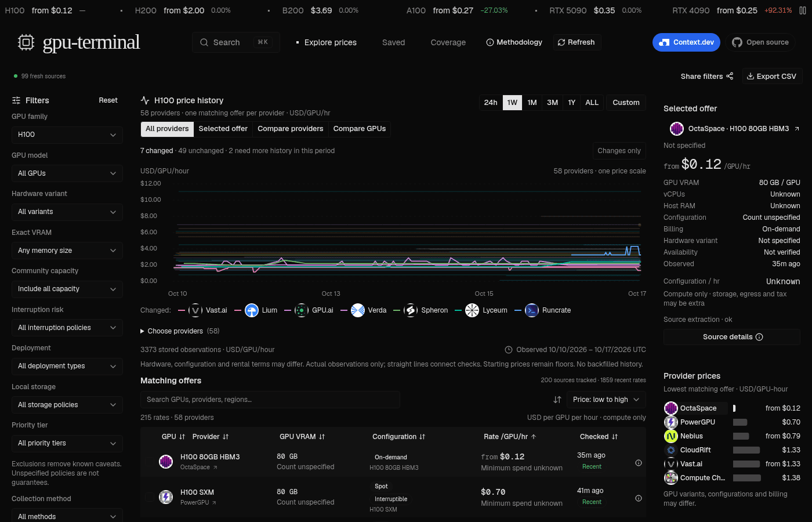Screen dimensions: 812x522
Task: Sort the table by the Provider column
Action: (211, 437)
